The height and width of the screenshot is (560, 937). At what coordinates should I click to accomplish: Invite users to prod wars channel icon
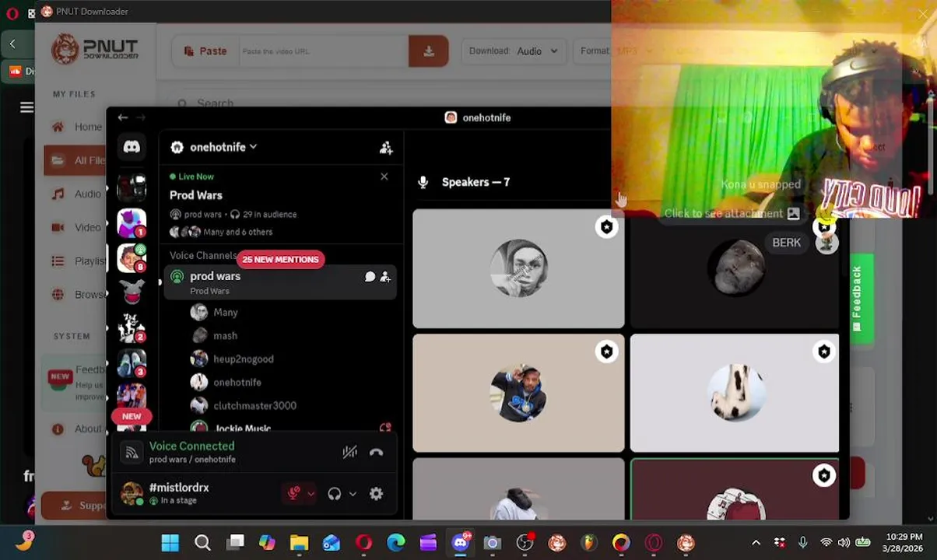pyautogui.click(x=385, y=277)
